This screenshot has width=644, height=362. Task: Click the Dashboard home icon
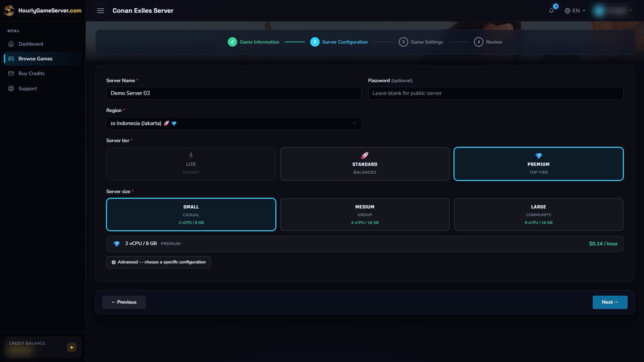point(11,44)
